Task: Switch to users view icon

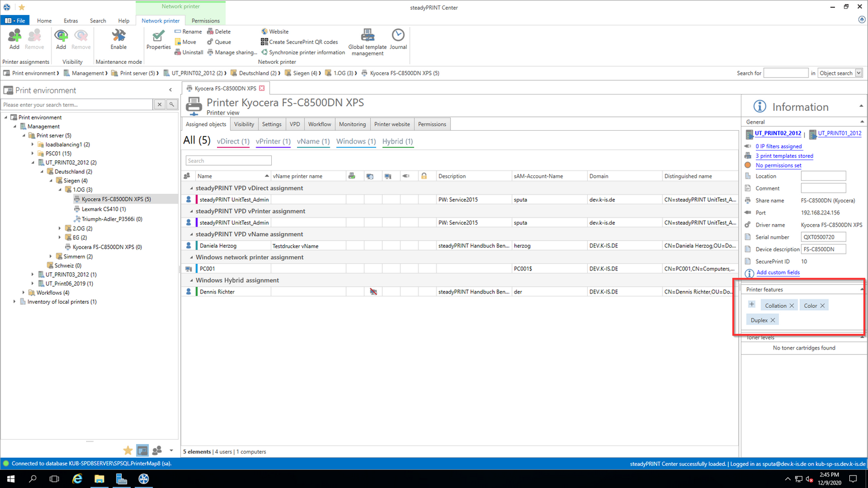Action: pos(157,451)
